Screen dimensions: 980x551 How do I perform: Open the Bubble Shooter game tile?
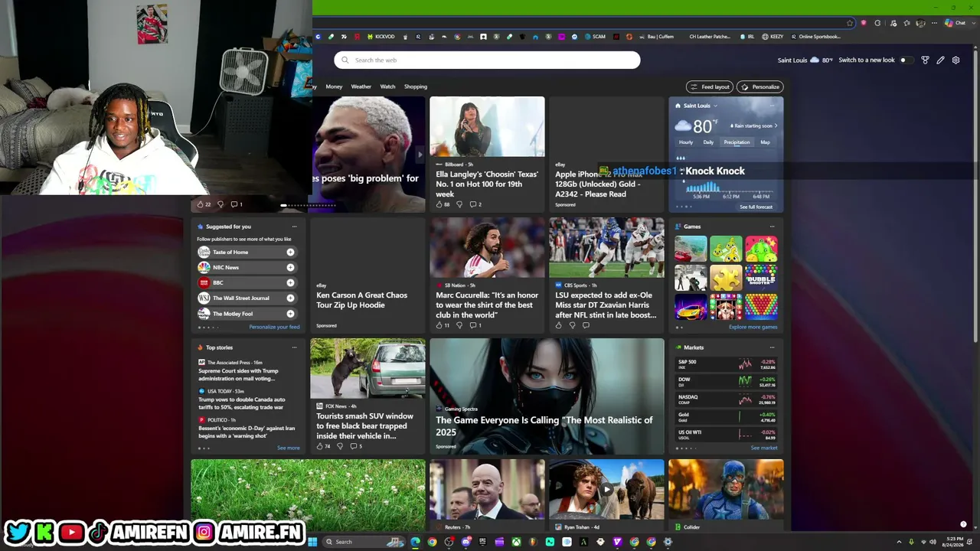click(x=761, y=278)
